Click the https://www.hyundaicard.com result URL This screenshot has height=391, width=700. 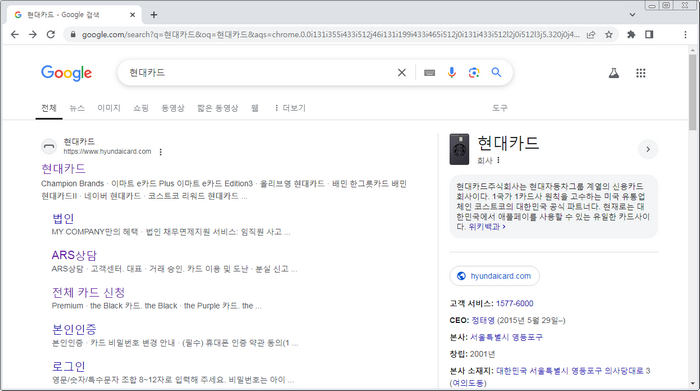pos(107,152)
